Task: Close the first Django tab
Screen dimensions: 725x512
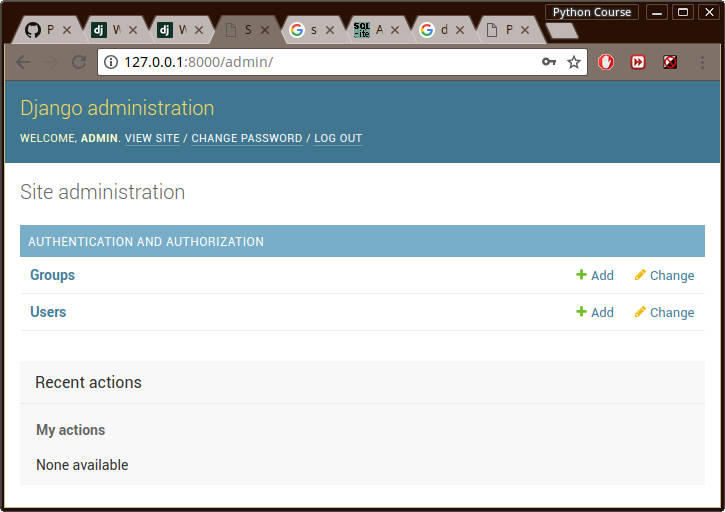Action: coord(132,30)
